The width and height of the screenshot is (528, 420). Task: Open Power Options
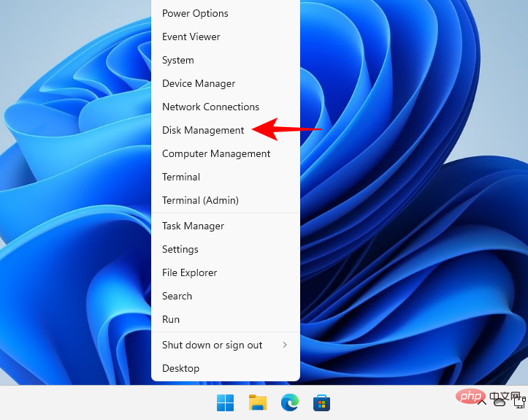click(195, 13)
